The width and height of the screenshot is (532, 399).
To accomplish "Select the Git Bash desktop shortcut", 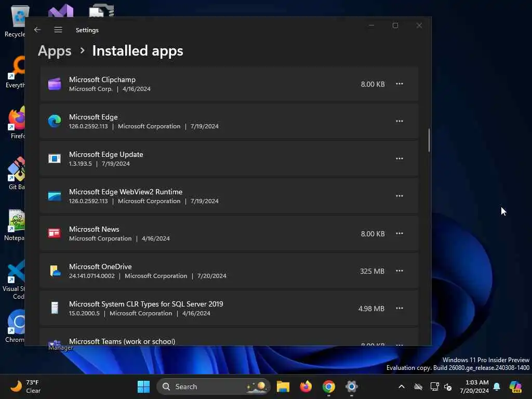I will coord(16,174).
